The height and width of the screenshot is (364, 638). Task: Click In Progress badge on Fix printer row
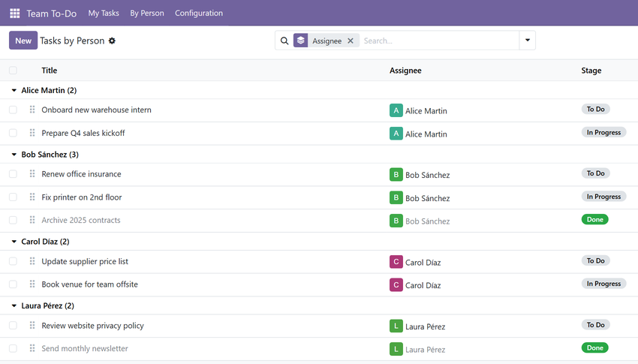coord(603,197)
